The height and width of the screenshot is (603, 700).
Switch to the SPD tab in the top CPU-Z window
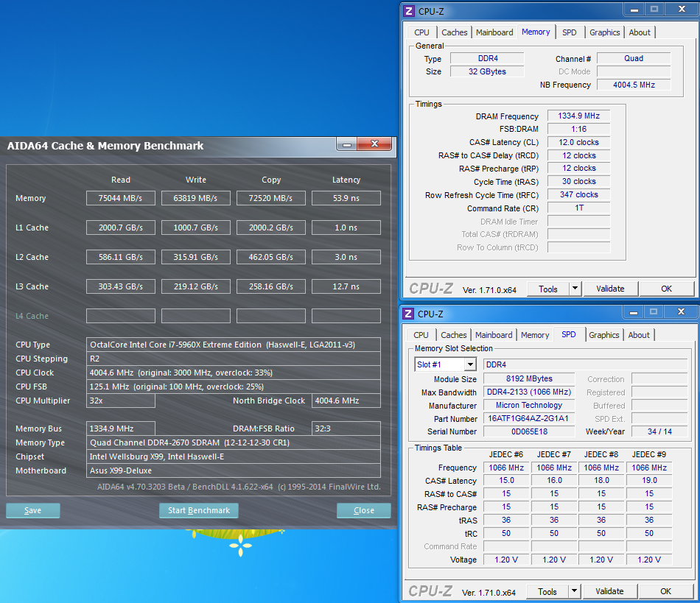pos(569,32)
